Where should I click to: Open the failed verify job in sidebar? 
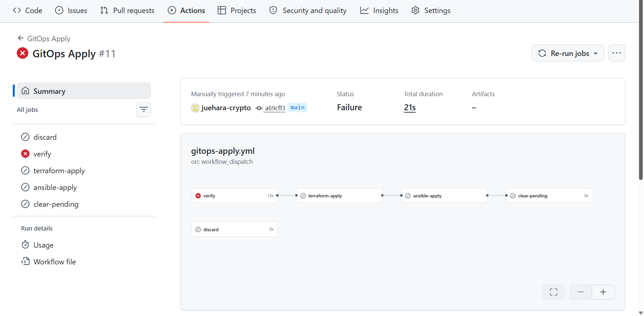tap(84, 154)
